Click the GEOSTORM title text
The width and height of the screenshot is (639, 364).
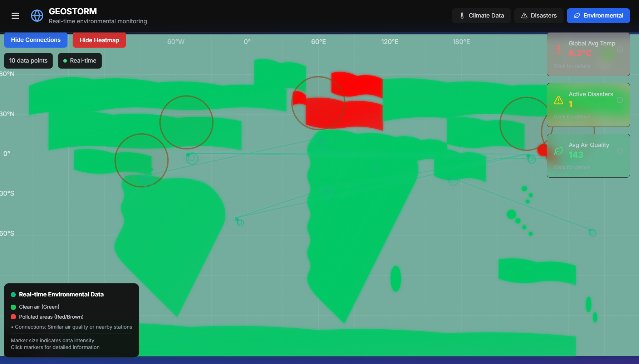click(73, 11)
